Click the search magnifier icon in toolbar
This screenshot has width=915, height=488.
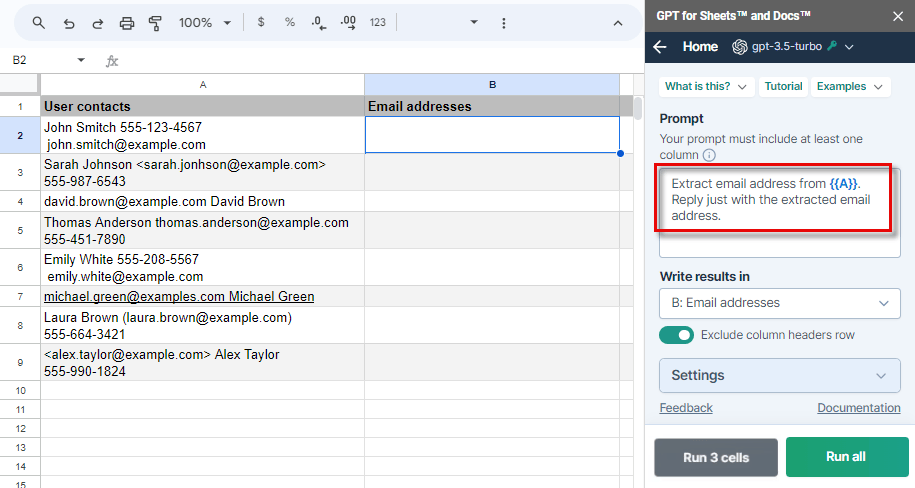pyautogui.click(x=39, y=23)
